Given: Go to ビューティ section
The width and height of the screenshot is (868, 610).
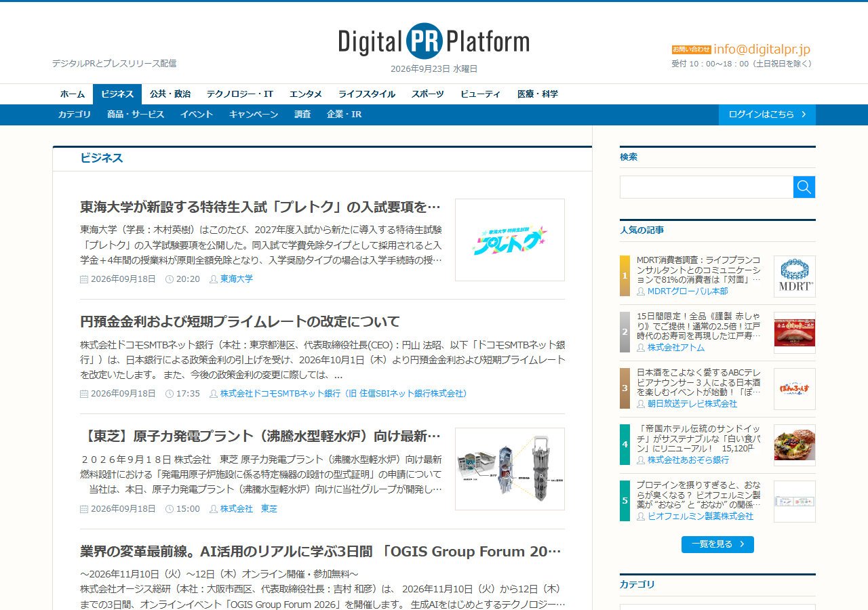Looking at the screenshot, I should click(x=481, y=94).
